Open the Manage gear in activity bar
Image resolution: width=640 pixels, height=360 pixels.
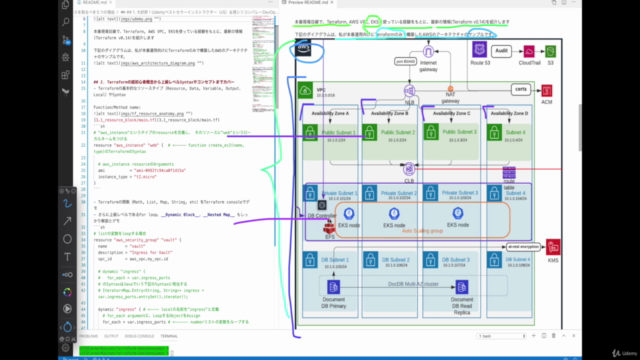point(66,348)
